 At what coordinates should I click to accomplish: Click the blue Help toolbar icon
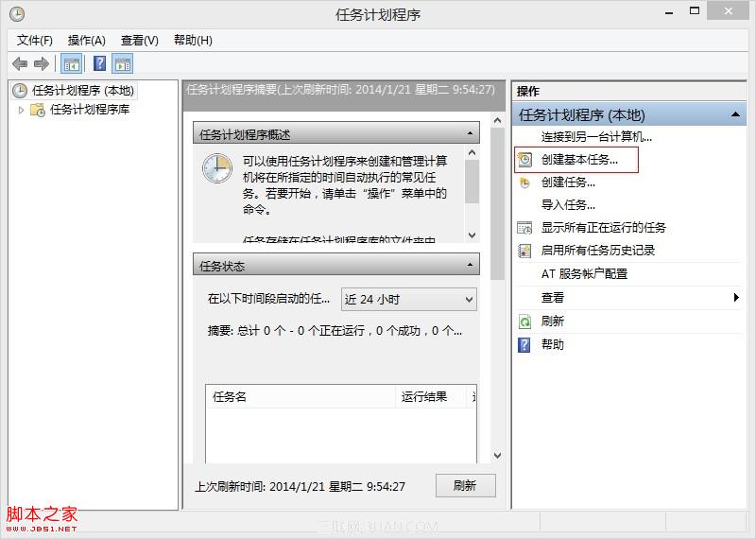click(99, 63)
